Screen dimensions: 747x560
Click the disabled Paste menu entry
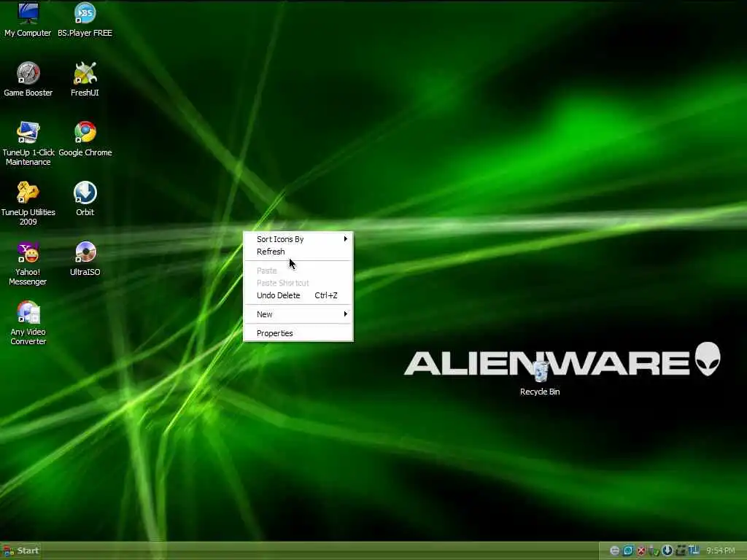click(x=298, y=271)
